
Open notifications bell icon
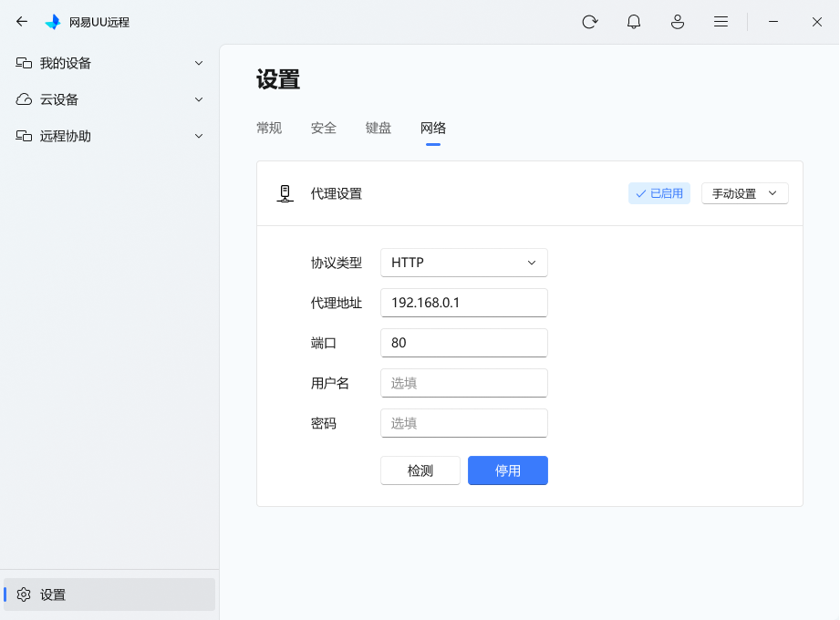(634, 22)
